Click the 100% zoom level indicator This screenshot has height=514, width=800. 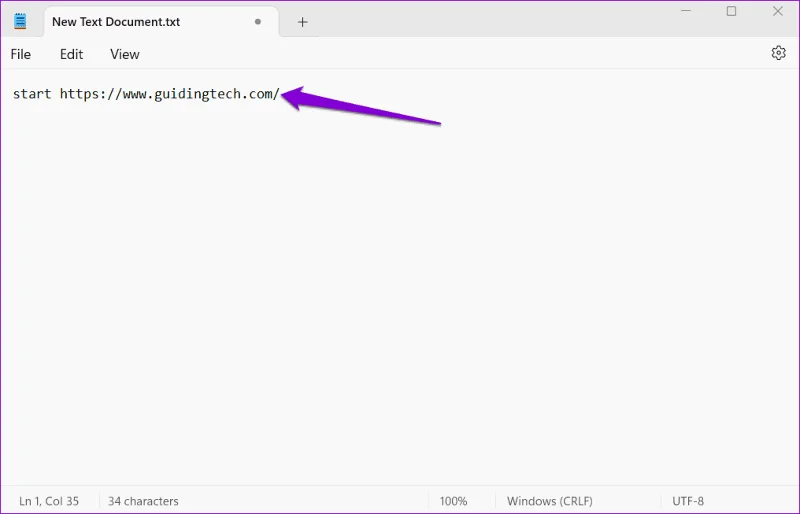click(454, 501)
